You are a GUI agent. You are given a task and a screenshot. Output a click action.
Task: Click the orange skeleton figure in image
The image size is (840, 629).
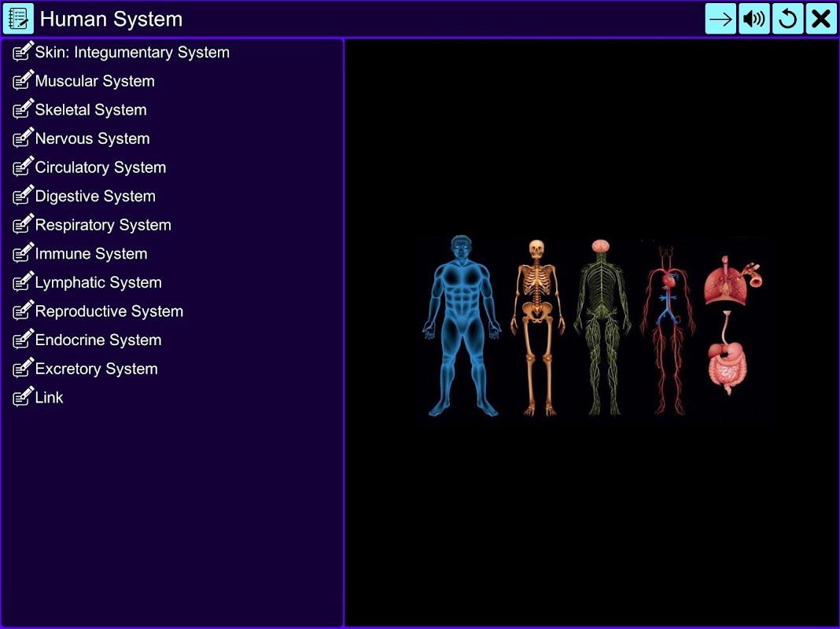tap(537, 328)
